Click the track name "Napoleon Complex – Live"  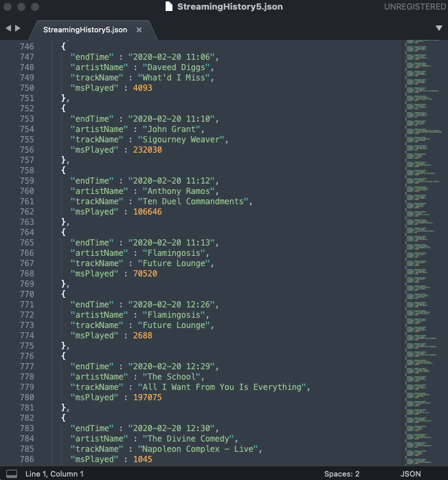coord(198,449)
